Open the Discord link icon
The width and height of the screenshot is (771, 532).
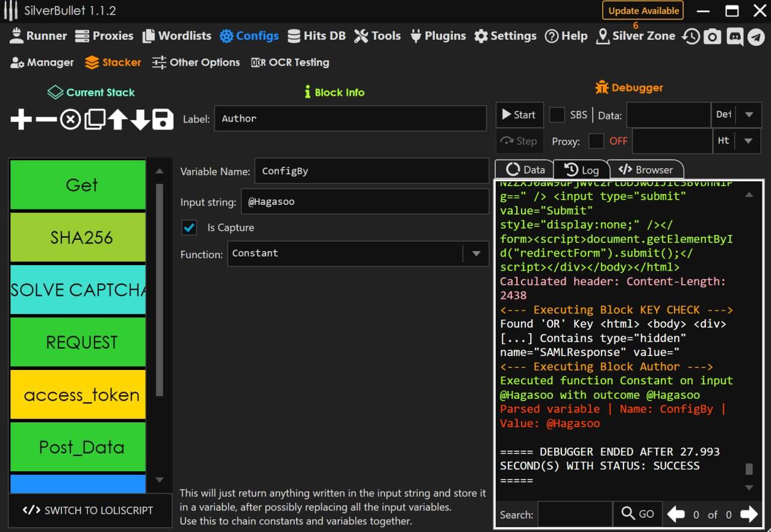(x=734, y=37)
